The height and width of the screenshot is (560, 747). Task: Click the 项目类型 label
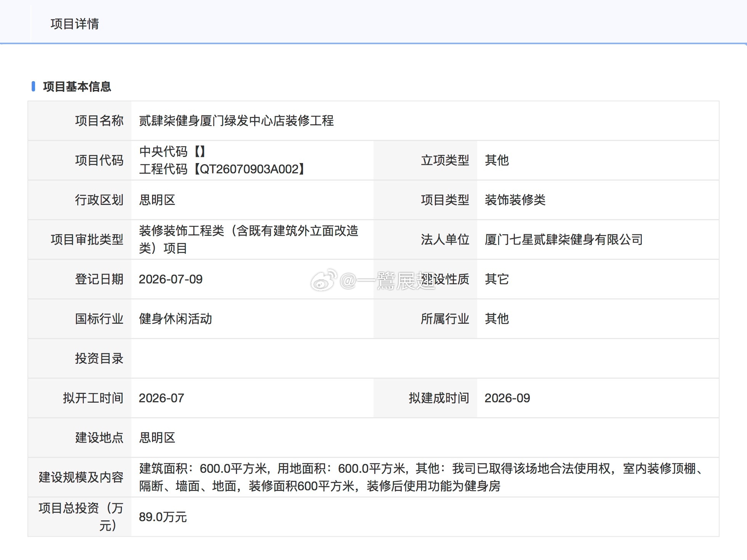pos(445,200)
